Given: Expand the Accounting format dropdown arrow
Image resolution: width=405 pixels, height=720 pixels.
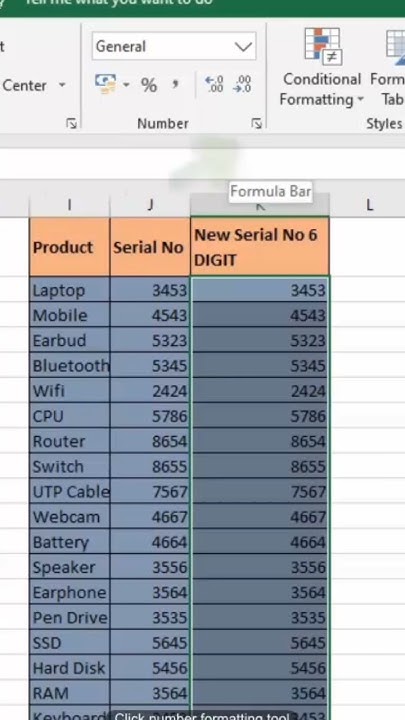Looking at the screenshot, I should tap(126, 85).
